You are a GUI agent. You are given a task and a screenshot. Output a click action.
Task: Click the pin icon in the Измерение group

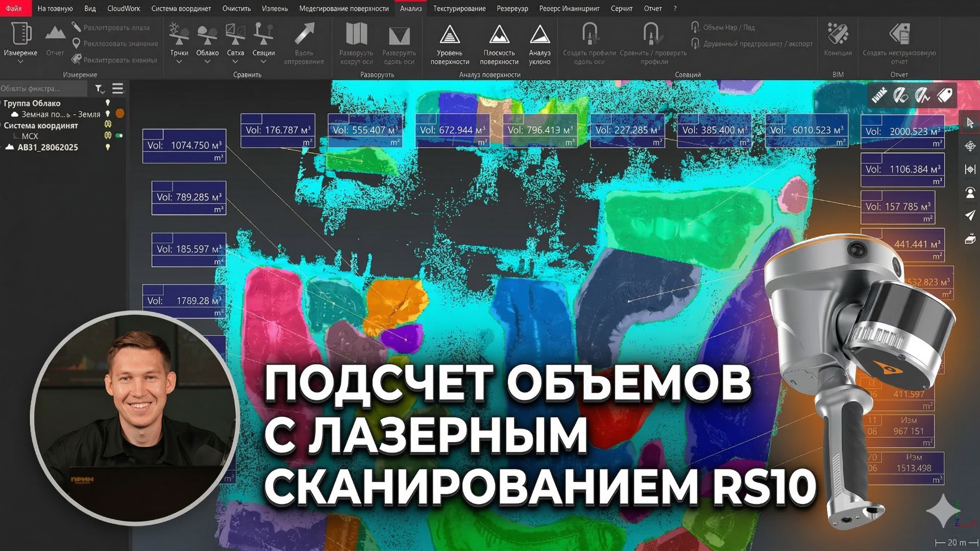tap(76, 43)
